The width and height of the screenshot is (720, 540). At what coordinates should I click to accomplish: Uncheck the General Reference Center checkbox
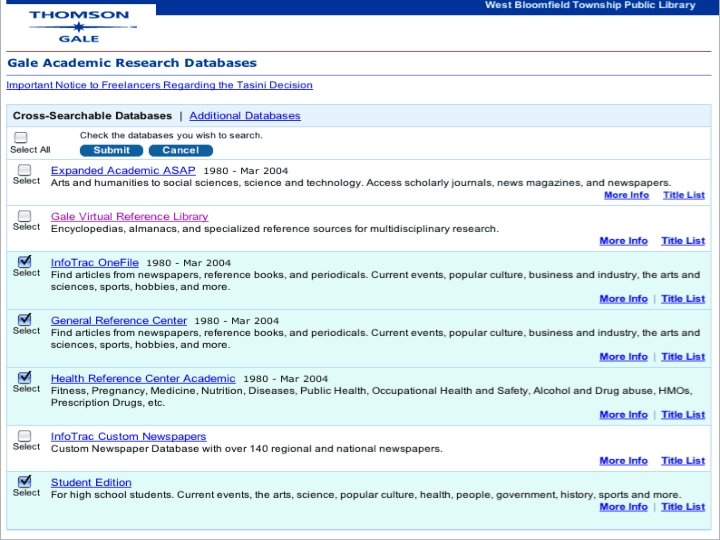tap(24, 320)
